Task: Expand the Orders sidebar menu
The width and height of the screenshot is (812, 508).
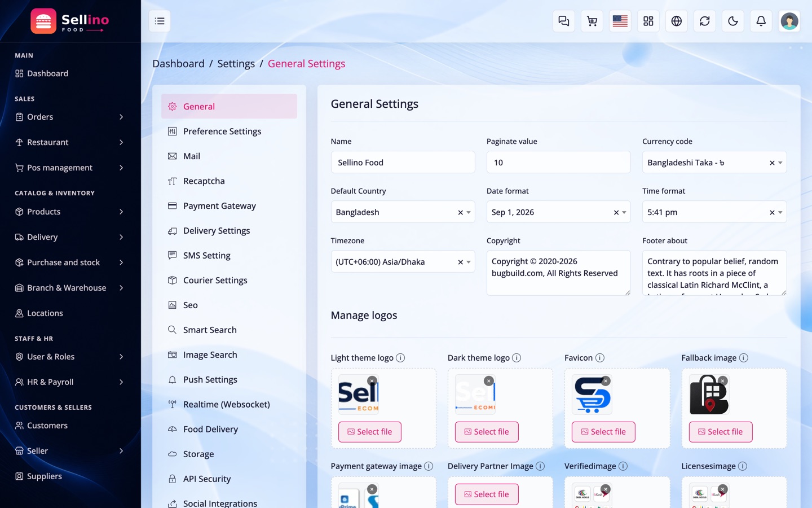Action: [70, 117]
